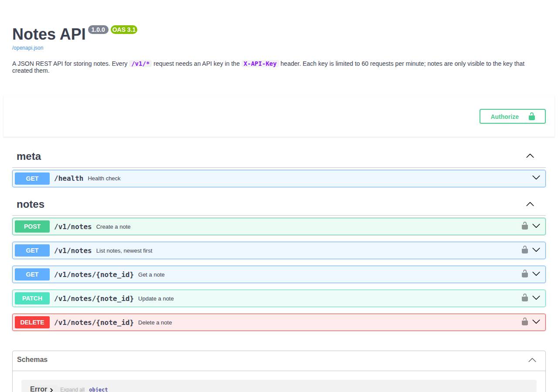The width and height of the screenshot is (558, 392).
Task: Expand the GET /health operation chevron
Action: point(536,178)
